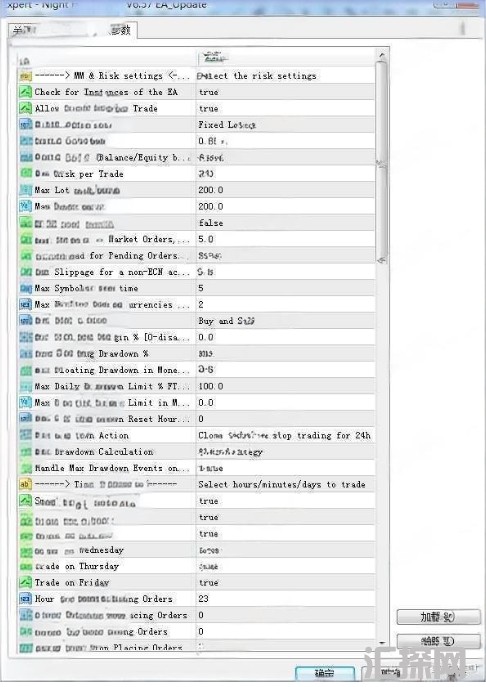Open the 'Fixed Lot' value dropdown
Image resolution: width=486 pixels, height=687 pixels.
click(285, 125)
